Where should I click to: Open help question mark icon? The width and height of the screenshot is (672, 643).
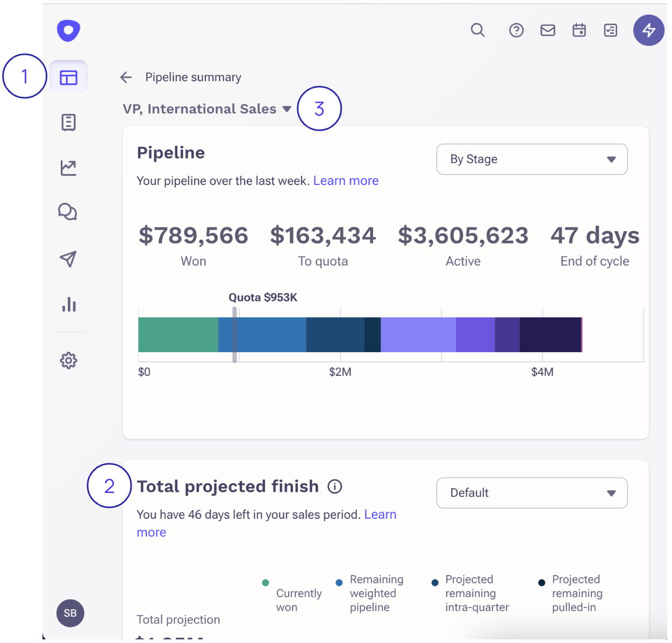pos(516,31)
